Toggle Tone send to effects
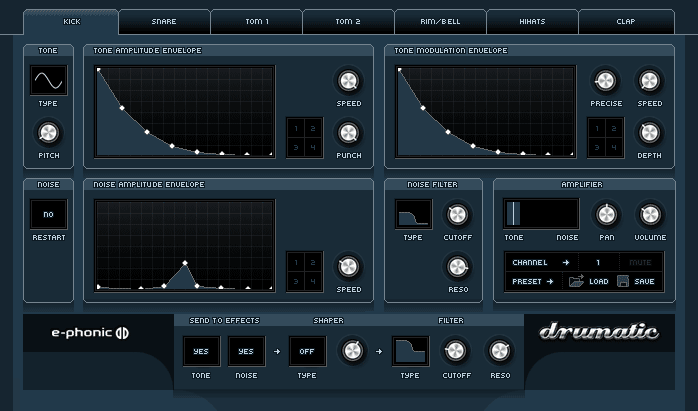Viewport: 698px width, 411px height. [x=201, y=351]
